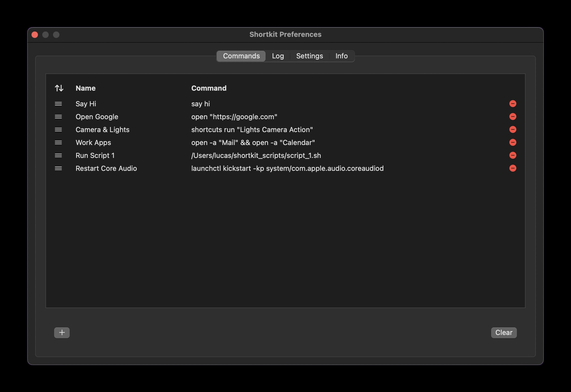Go to the Info tab
Screen dimensions: 571x392
click(x=341, y=56)
